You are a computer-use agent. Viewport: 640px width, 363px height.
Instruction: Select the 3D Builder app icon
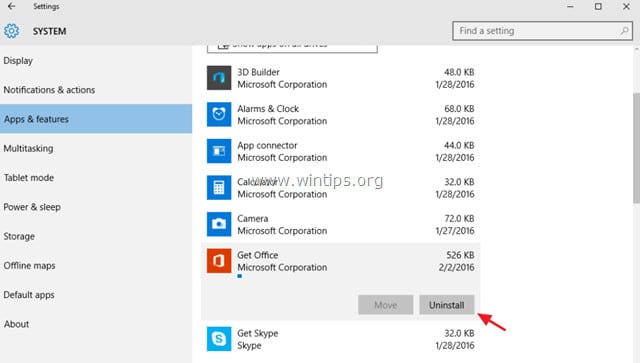pyautogui.click(x=219, y=78)
